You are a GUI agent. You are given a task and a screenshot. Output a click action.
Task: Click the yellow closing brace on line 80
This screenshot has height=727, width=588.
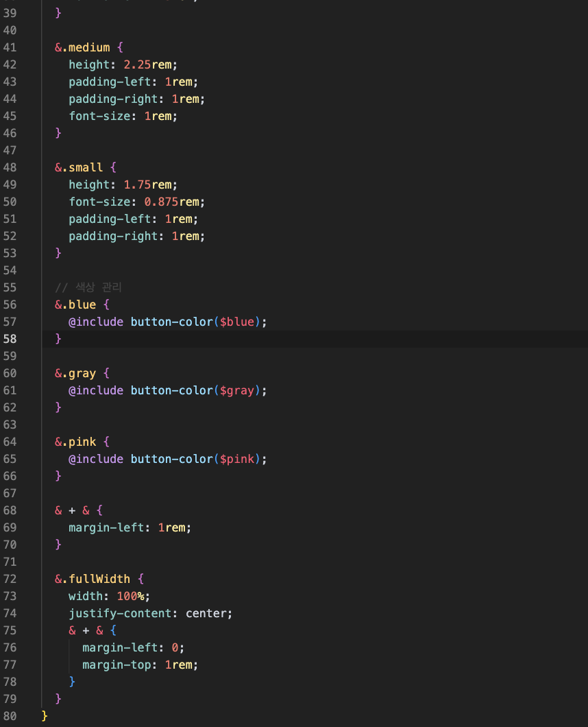(45, 716)
